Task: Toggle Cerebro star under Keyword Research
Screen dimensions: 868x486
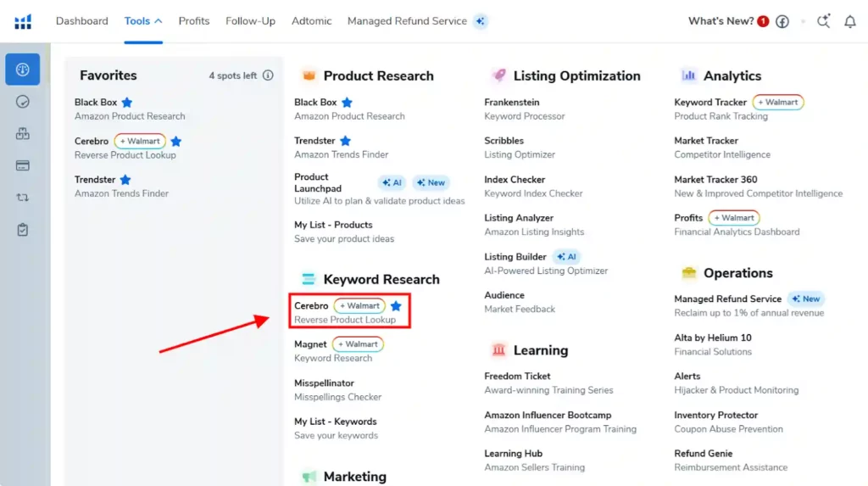Action: (x=396, y=306)
